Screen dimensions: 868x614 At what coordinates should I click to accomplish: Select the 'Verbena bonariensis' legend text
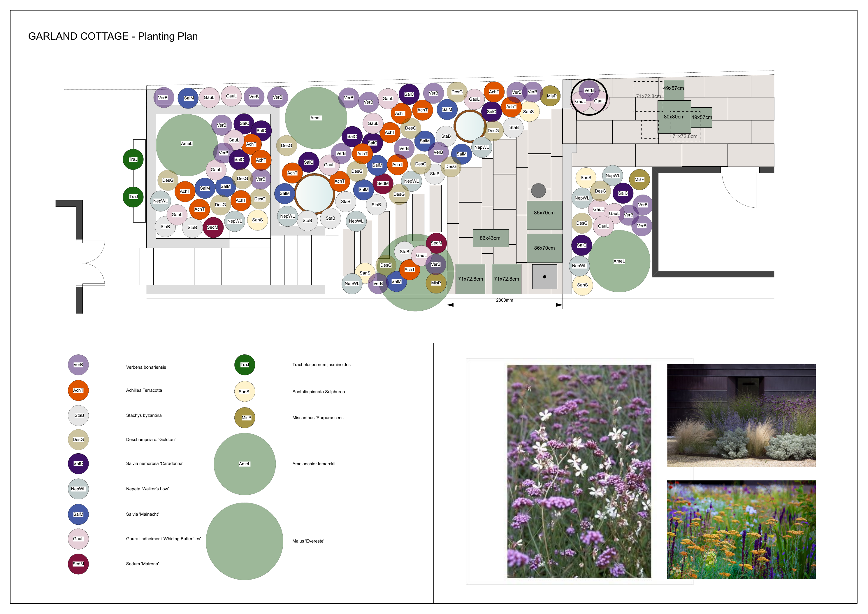(146, 367)
